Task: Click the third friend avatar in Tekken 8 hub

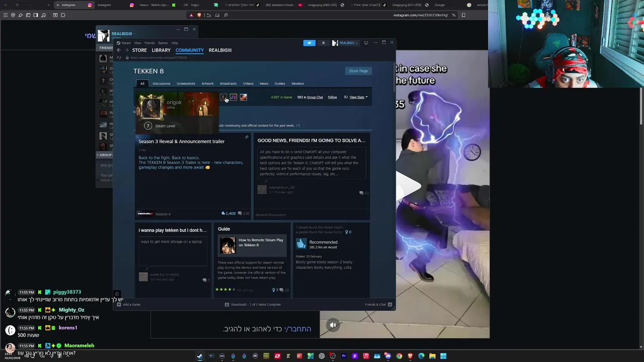Action: click(244, 97)
